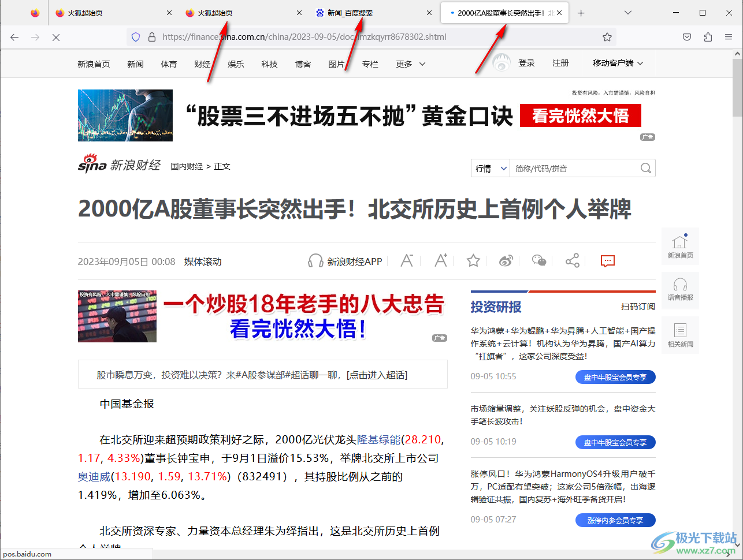
Task: Click the stock search magnifier icon
Action: pyautogui.click(x=646, y=168)
